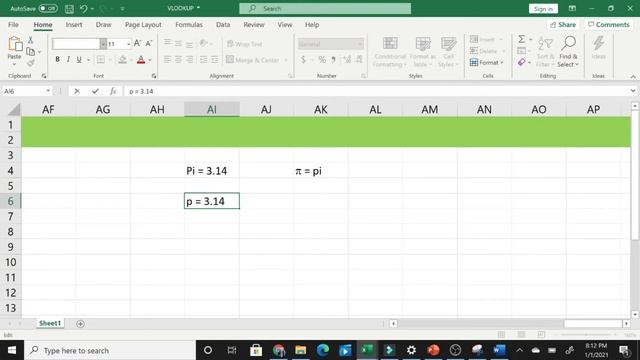Image resolution: width=640 pixels, height=360 pixels.
Task: Click the title bar Search box
Action: click(325, 9)
